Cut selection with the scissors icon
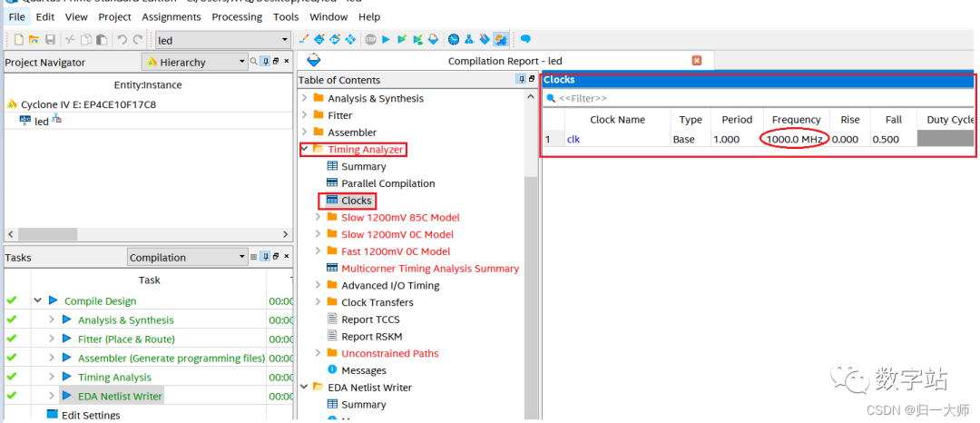Image resolution: width=980 pixels, height=423 pixels. pos(70,40)
